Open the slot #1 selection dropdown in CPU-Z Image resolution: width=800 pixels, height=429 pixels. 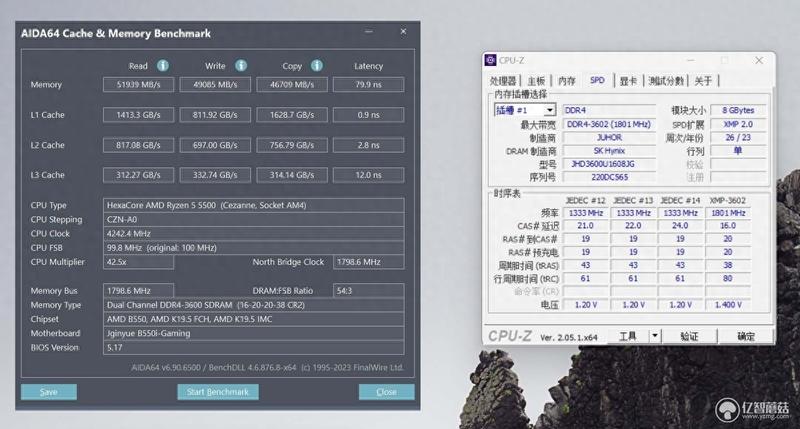tap(549, 110)
